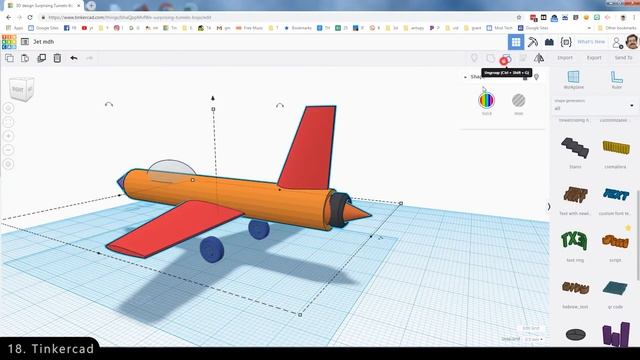Open the Shape Generators code block icon
640x360 pixels.
coord(566,42)
